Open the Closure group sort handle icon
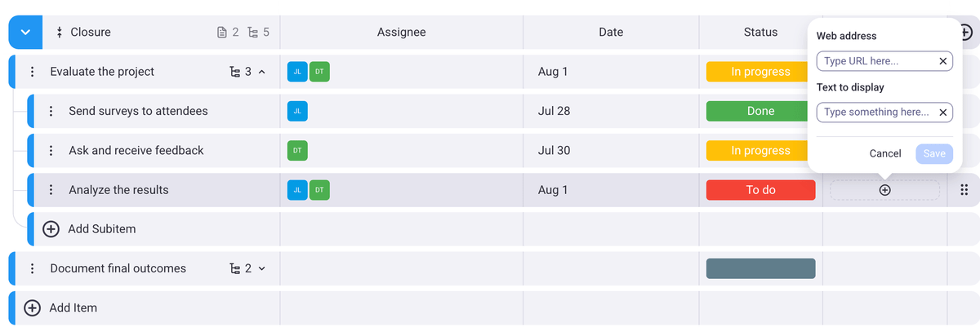The width and height of the screenshot is (980, 336). coord(59,33)
